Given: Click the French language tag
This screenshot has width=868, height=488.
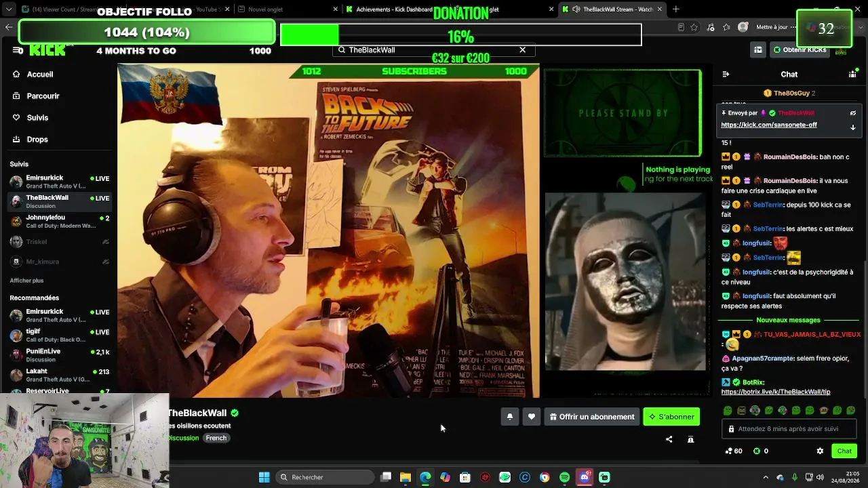Looking at the screenshot, I should point(216,438).
